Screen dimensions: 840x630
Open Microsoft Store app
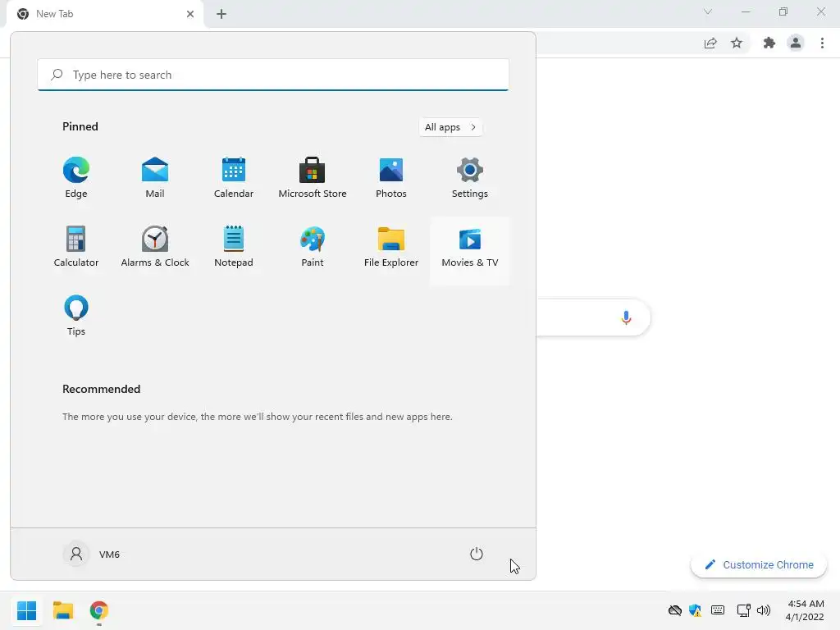(x=313, y=178)
